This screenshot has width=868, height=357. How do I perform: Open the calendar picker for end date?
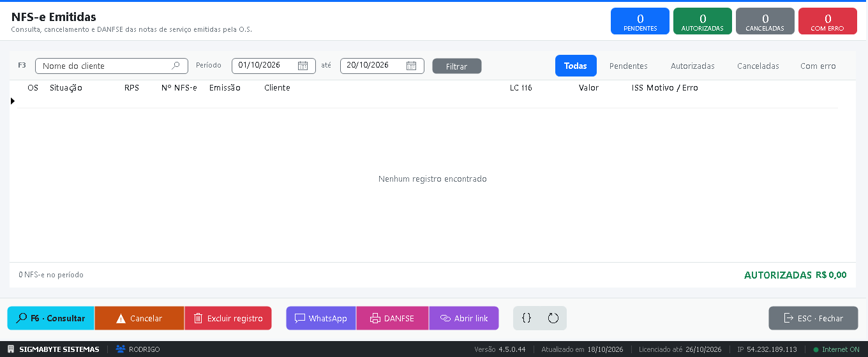412,66
